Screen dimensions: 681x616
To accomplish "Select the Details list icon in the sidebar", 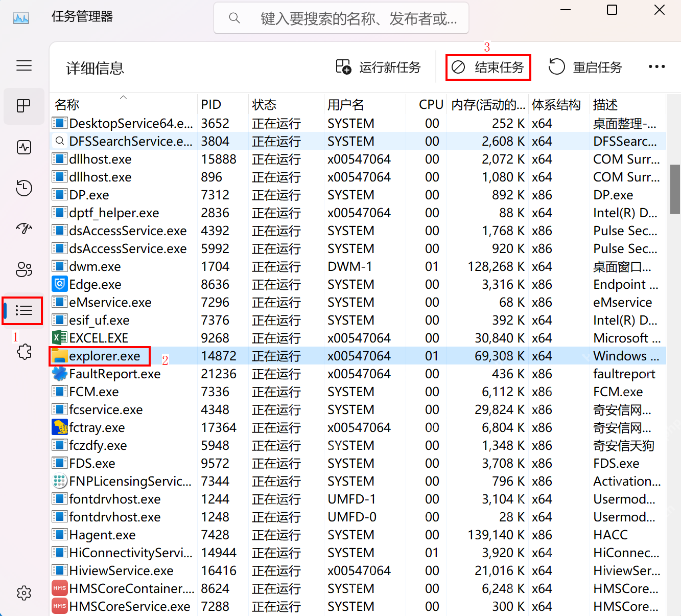I will coord(24,310).
